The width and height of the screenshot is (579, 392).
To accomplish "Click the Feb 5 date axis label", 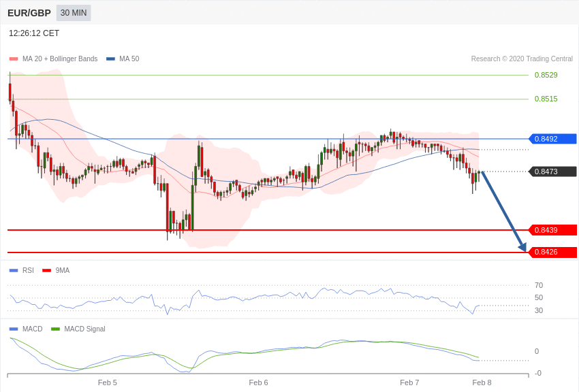I will coord(108,382).
